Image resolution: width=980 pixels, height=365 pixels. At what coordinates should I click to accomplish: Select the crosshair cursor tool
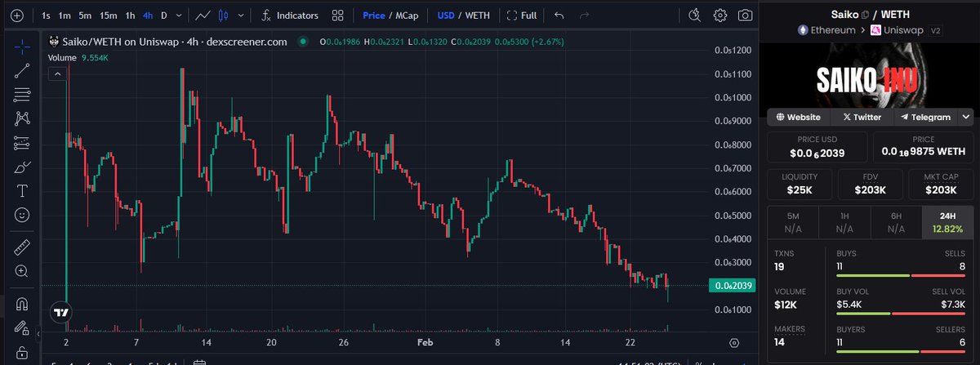(22, 47)
